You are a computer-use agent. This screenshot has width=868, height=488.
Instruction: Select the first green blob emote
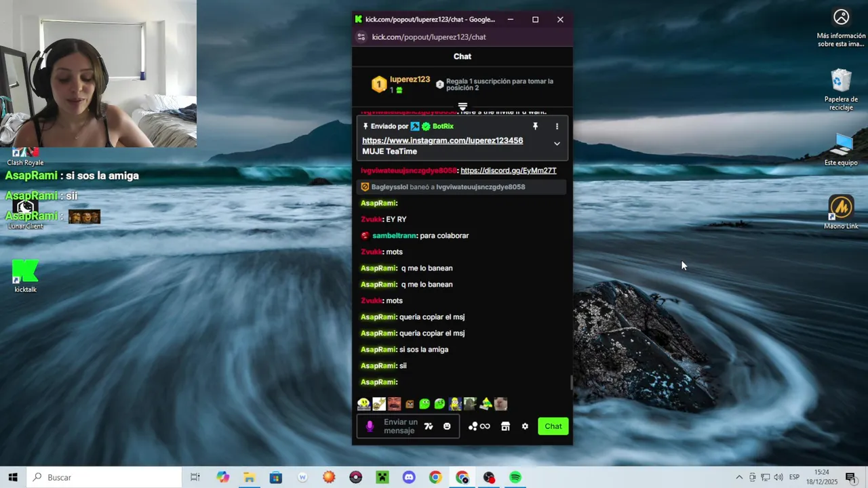(x=425, y=404)
